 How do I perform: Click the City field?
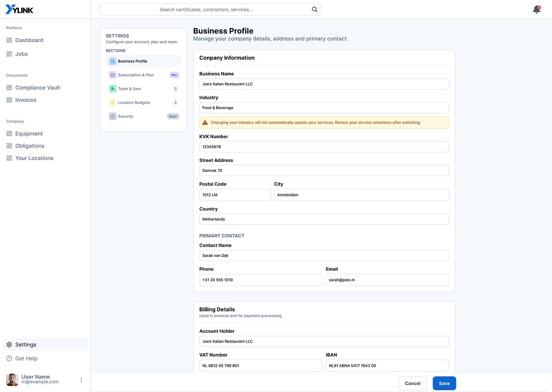coord(362,195)
